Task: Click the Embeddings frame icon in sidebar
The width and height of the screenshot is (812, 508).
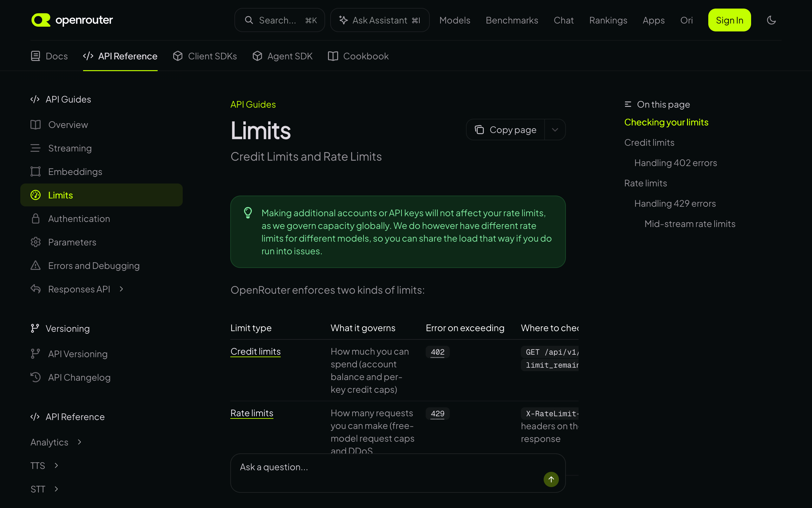Action: point(36,172)
